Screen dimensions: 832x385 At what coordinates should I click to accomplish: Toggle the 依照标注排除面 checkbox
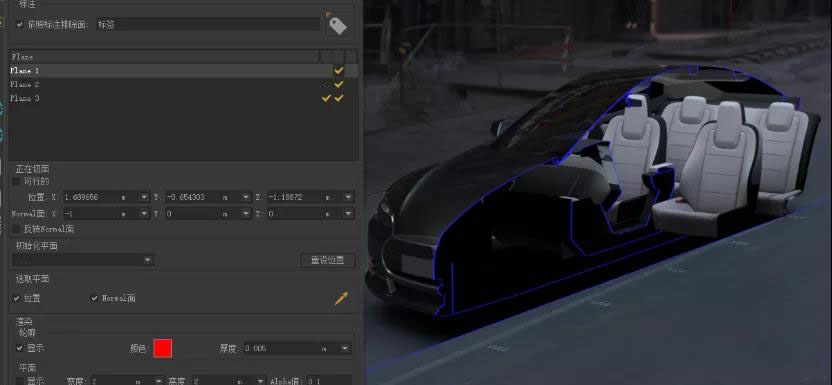click(x=20, y=24)
